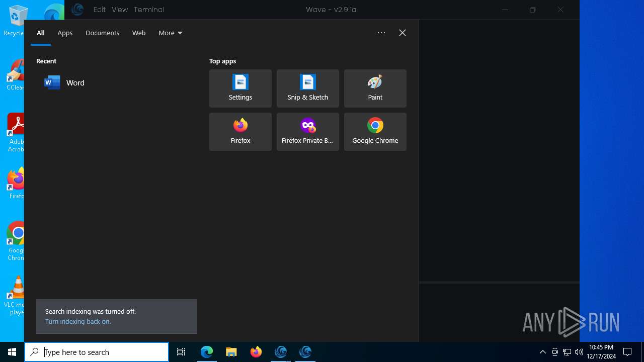Open Edit menu in Wave window

click(100, 10)
